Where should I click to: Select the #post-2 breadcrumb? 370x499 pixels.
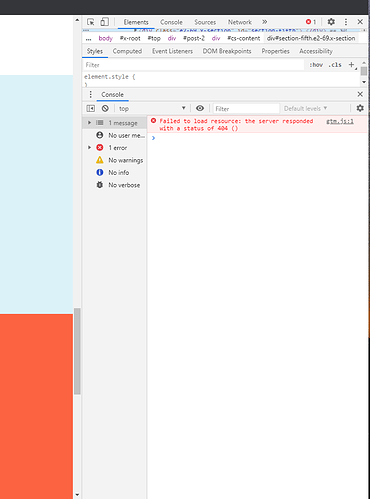(x=194, y=38)
